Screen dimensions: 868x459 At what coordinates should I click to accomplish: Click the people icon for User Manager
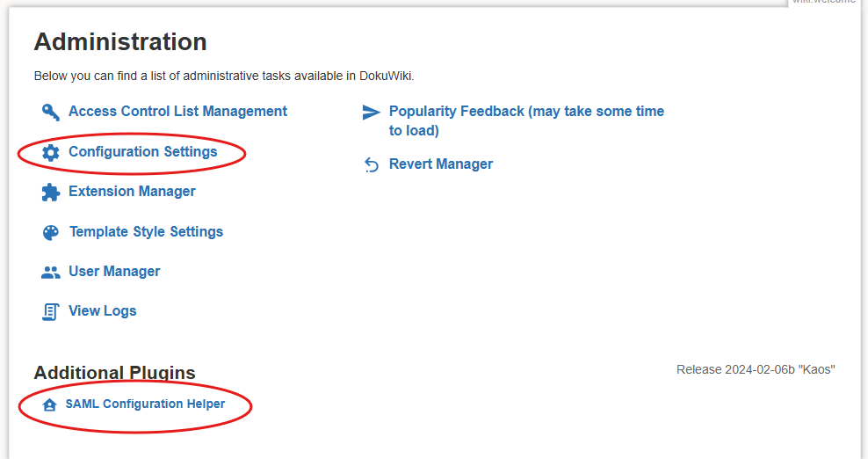tap(51, 272)
